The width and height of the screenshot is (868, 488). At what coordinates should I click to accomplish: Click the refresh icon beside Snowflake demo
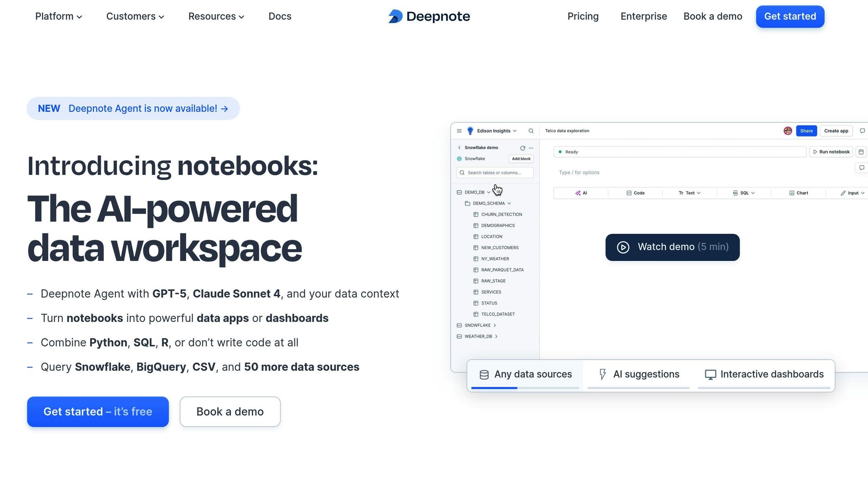(523, 148)
